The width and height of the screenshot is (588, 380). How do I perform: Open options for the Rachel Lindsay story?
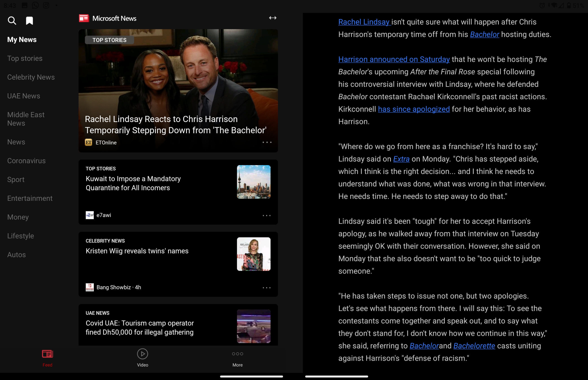pyautogui.click(x=267, y=142)
